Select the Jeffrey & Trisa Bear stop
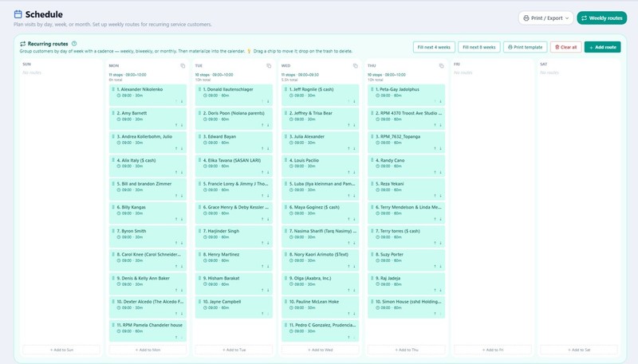Viewport: 638px width, 364px height. (321, 119)
